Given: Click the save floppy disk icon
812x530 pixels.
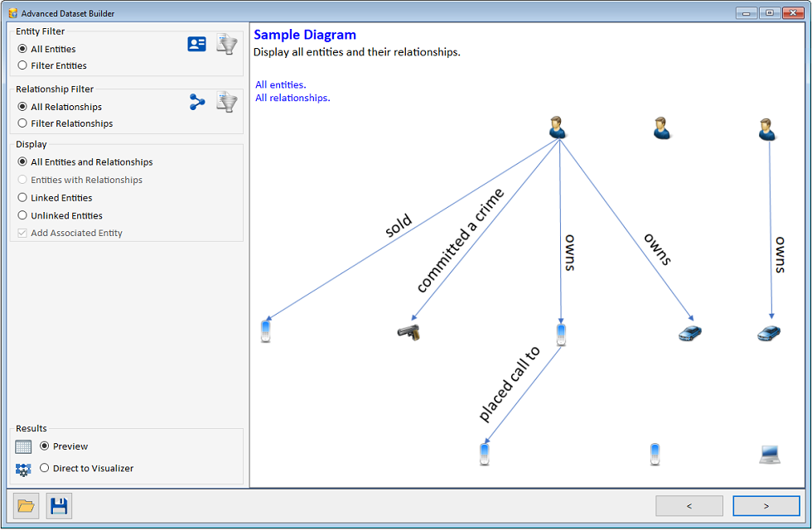Looking at the screenshot, I should [59, 506].
